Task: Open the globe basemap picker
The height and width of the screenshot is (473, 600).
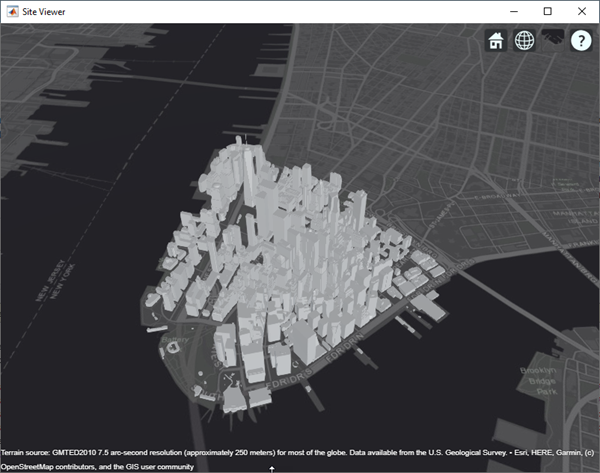Action: [x=524, y=40]
